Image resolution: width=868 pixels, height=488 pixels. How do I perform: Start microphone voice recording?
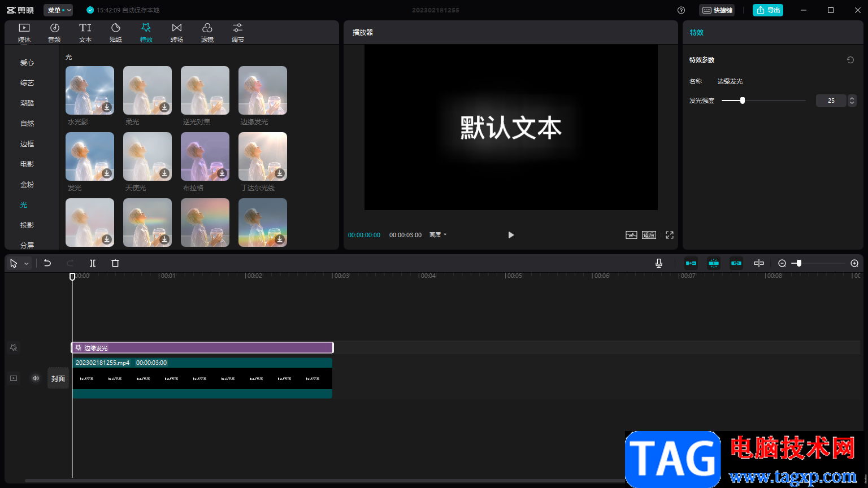click(x=659, y=263)
